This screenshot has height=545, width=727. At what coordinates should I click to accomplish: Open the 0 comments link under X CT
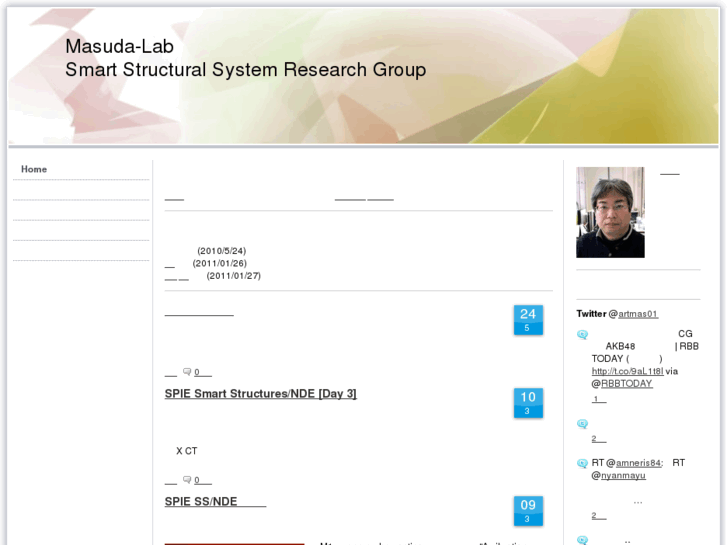[x=203, y=480]
